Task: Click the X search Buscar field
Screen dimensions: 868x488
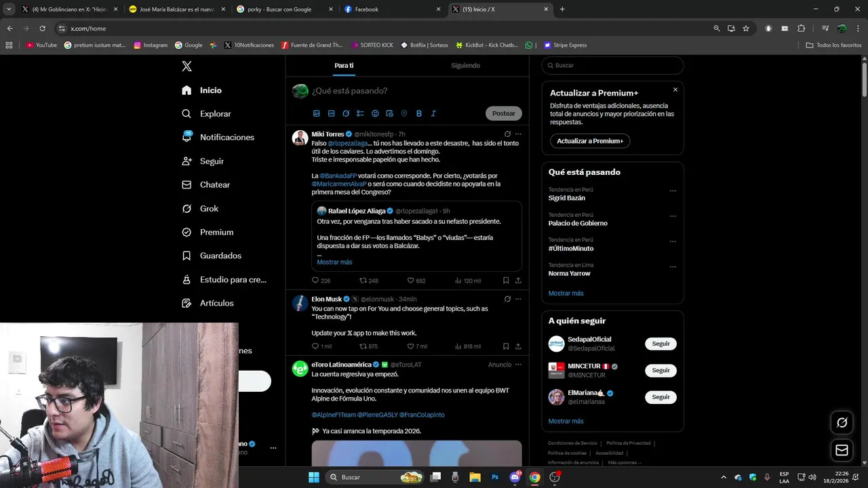Action: [x=612, y=66]
